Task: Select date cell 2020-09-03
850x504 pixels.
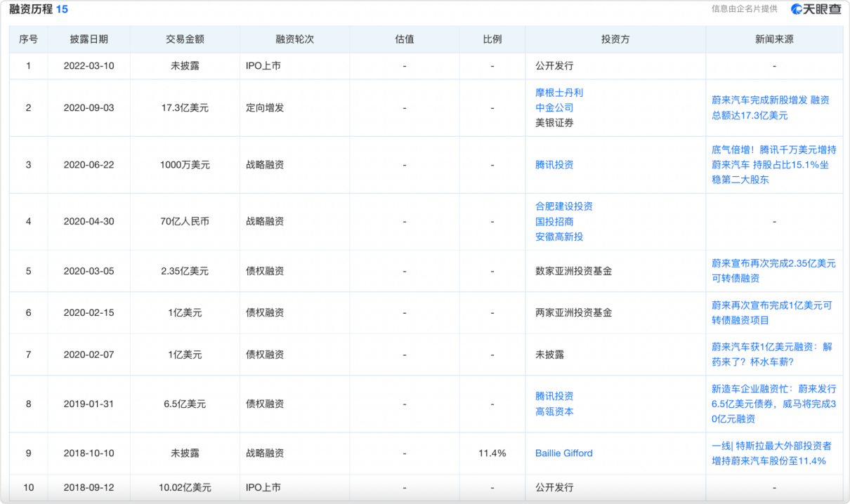Action: pos(89,108)
